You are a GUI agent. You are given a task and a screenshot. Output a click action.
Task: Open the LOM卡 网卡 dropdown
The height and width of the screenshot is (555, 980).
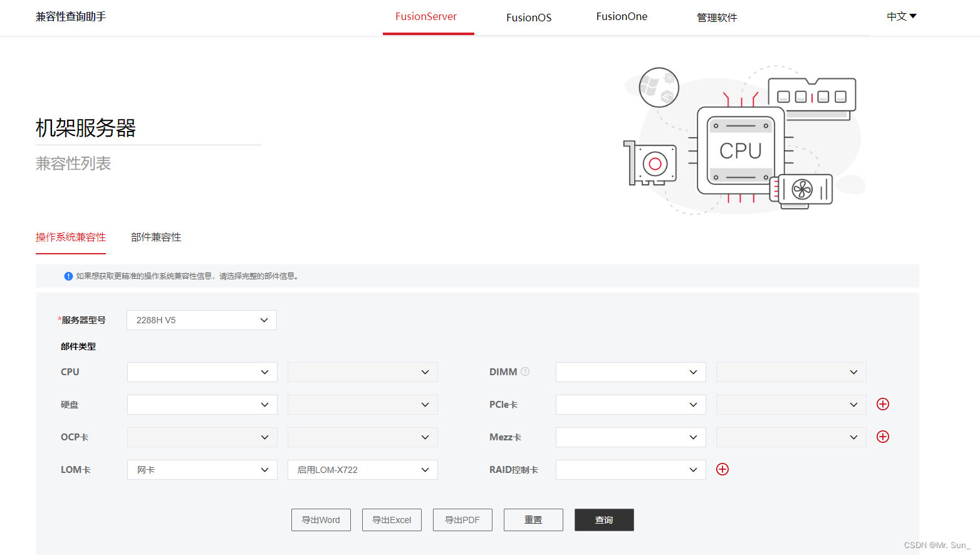click(x=202, y=470)
